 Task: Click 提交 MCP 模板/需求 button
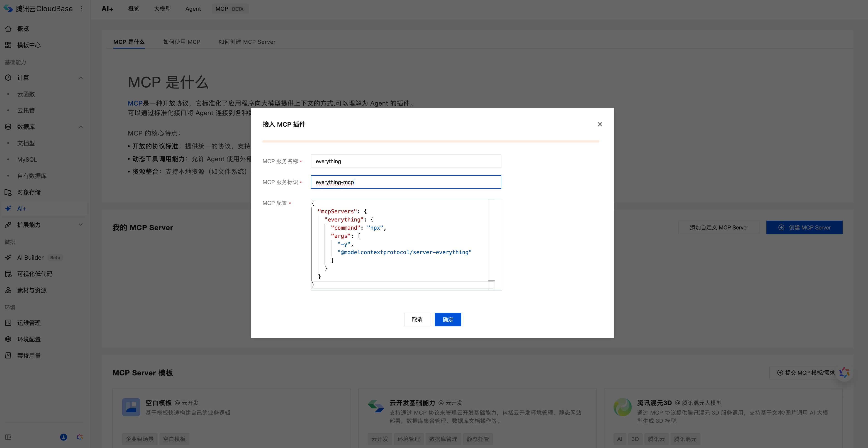pyautogui.click(x=806, y=373)
